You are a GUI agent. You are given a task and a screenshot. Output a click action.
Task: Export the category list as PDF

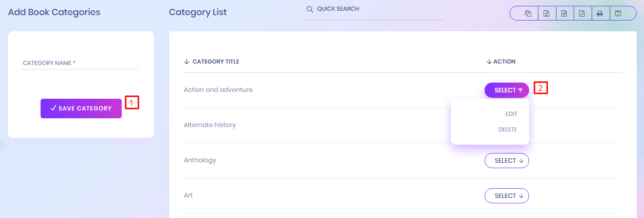582,14
